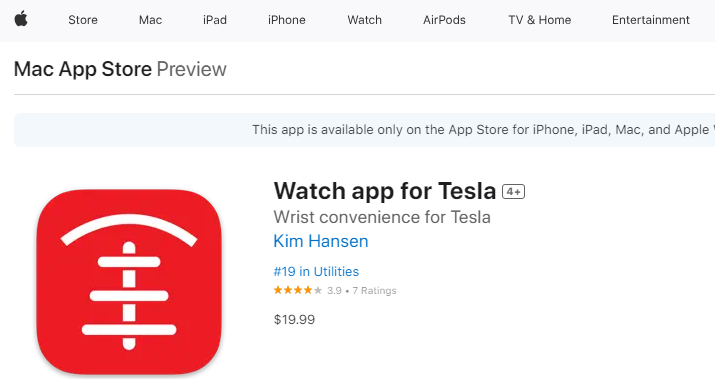
Task: Click the 4+ age rating badge
Action: coord(513,192)
